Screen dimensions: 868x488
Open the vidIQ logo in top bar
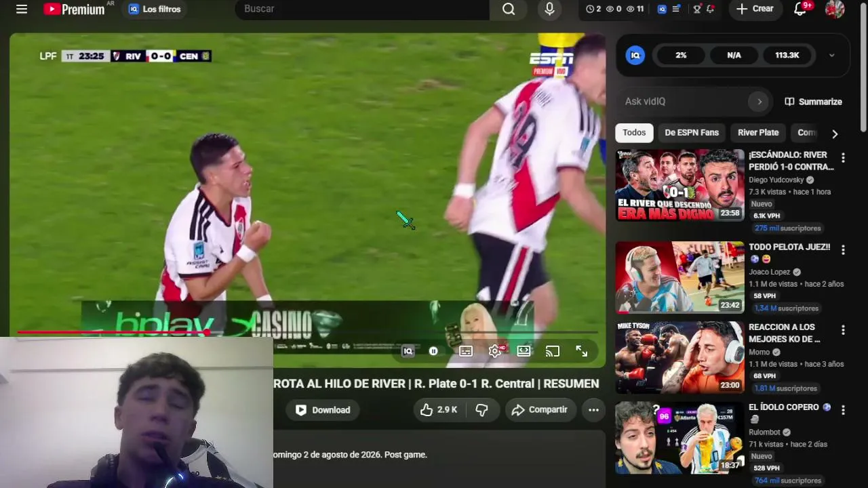tap(662, 9)
